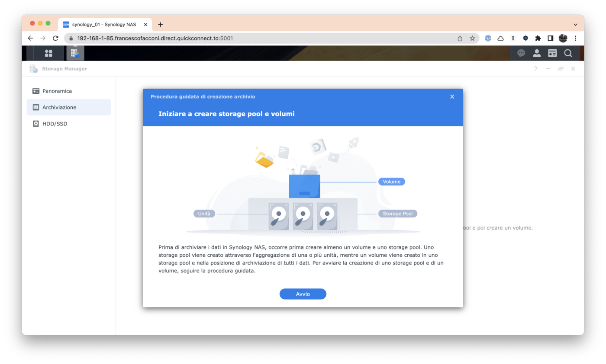Click the yellow macOS minimize button
Screen dimensions: 606x364
[x=40, y=23]
